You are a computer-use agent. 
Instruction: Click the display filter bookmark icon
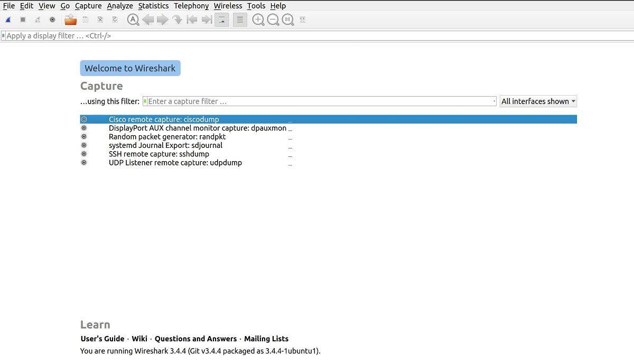(3, 36)
